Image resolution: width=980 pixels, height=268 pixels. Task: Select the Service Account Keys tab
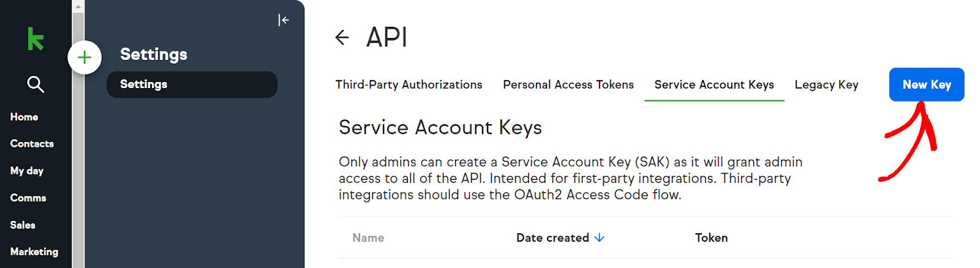pos(714,84)
